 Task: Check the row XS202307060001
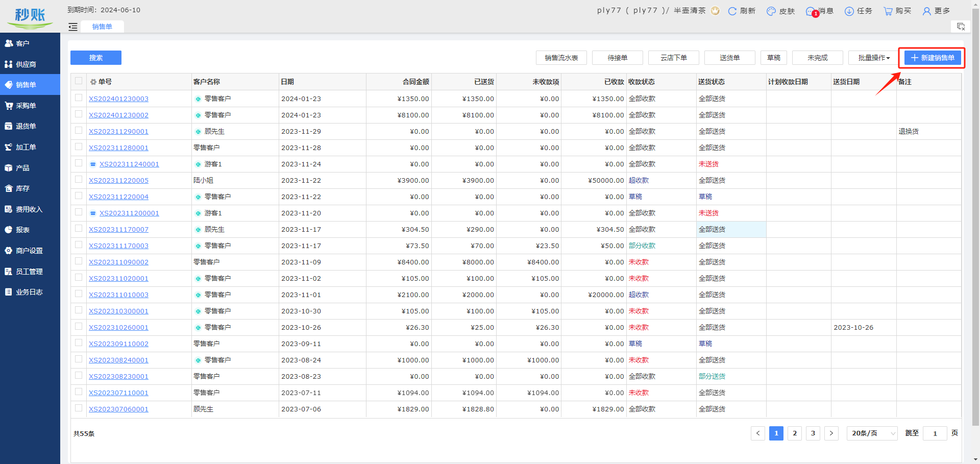[79, 408]
